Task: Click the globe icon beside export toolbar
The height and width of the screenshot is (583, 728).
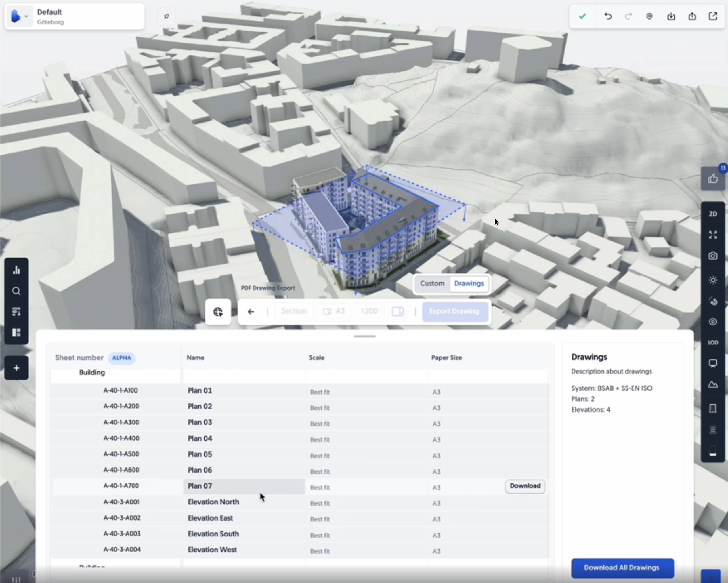Action: 218,312
